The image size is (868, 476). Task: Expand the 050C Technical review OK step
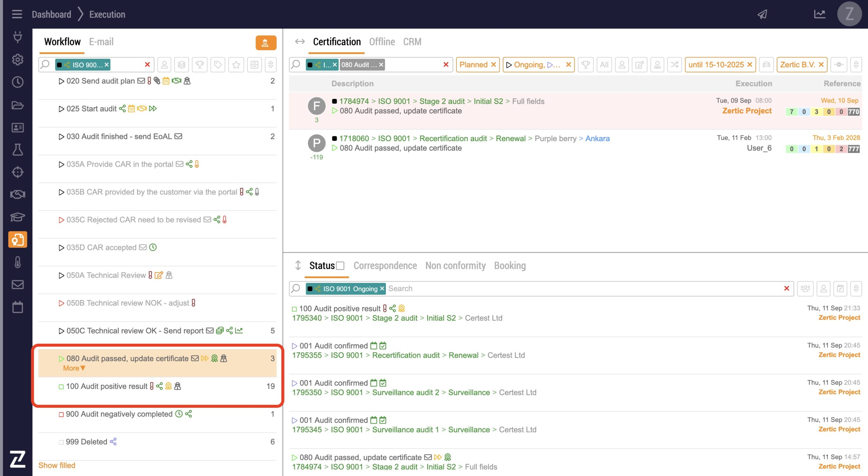[x=61, y=331]
